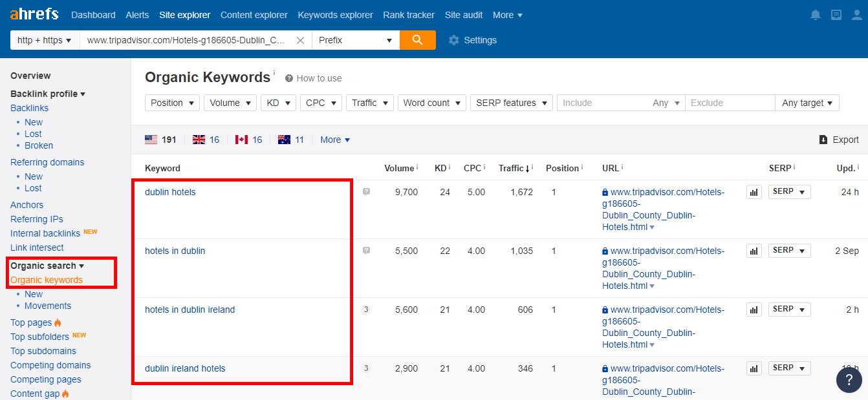Image resolution: width=868 pixels, height=400 pixels.
Task: Click the lock icon on first URL
Action: (x=605, y=193)
